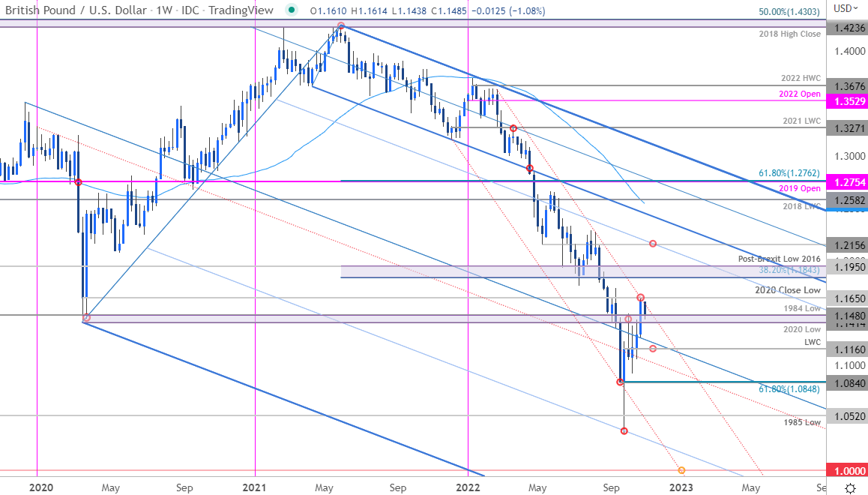Click the 2021 label on time axis

pyautogui.click(x=255, y=487)
